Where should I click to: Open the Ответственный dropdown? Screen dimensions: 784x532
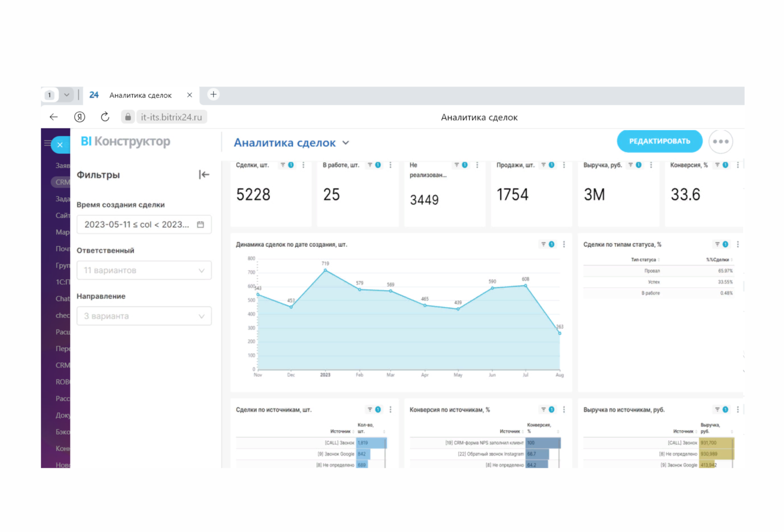tap(144, 270)
